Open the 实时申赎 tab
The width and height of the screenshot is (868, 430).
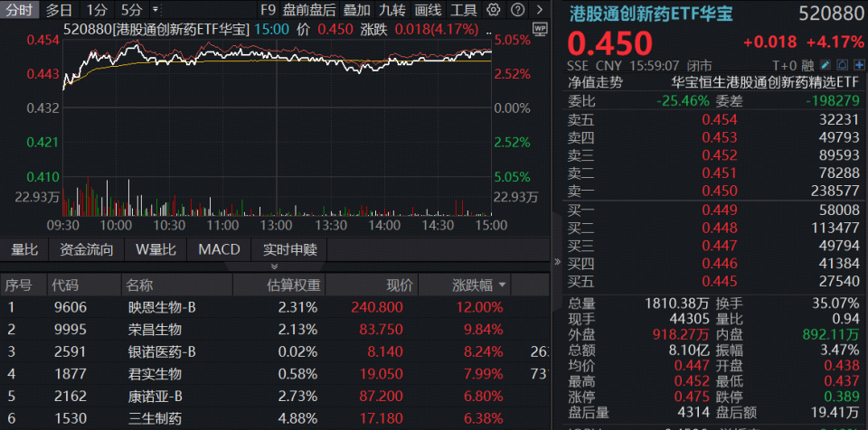pos(289,249)
